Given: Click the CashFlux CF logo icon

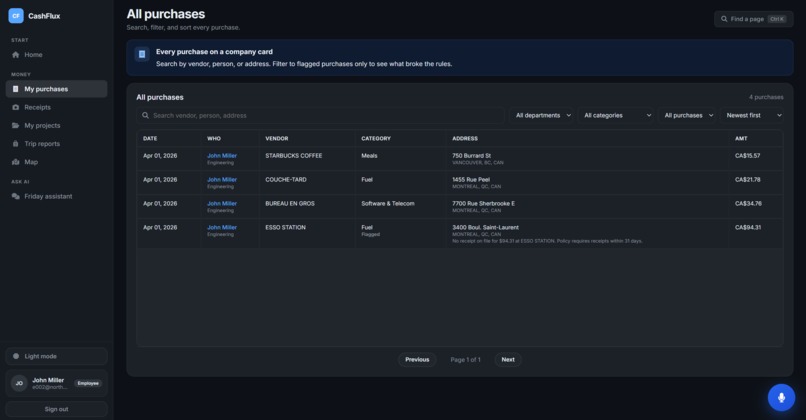Looking at the screenshot, I should [16, 16].
